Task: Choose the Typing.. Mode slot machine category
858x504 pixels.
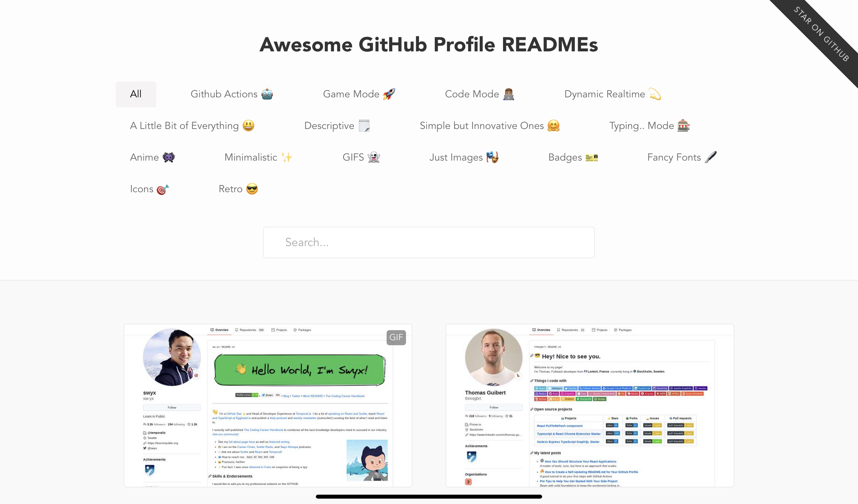Action: pos(649,126)
